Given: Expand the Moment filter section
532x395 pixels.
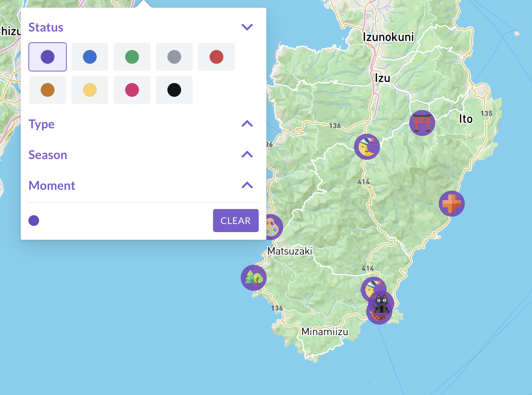Looking at the screenshot, I should tap(247, 185).
